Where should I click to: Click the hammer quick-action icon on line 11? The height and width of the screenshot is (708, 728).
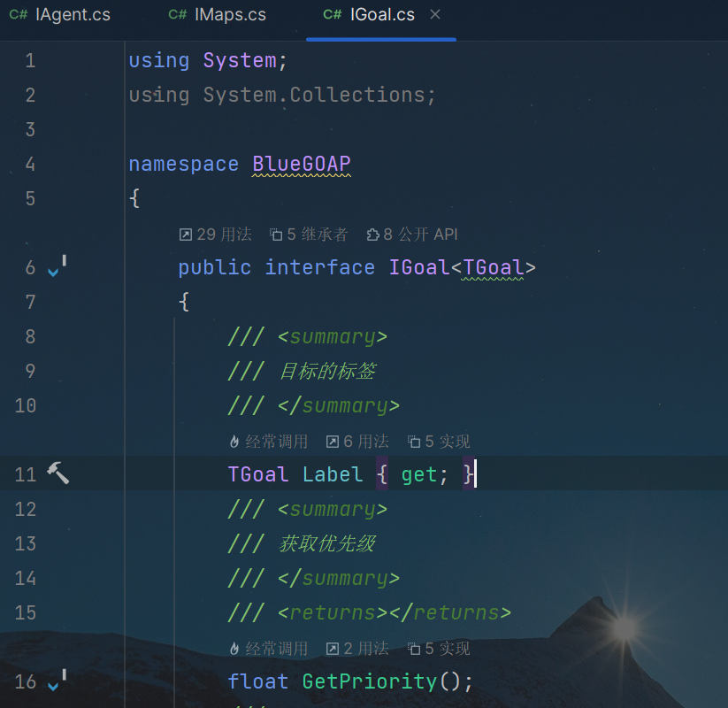pyautogui.click(x=58, y=473)
